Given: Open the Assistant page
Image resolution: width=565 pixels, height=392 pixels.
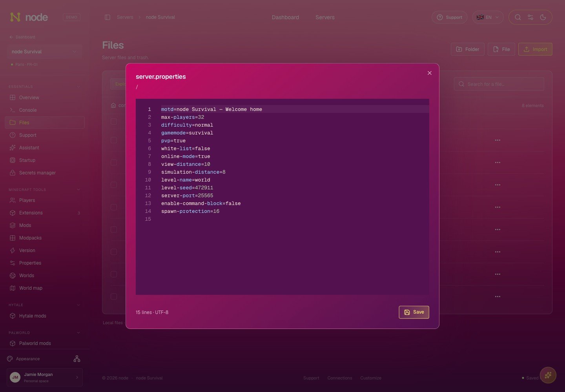Looking at the screenshot, I should pos(45,148).
